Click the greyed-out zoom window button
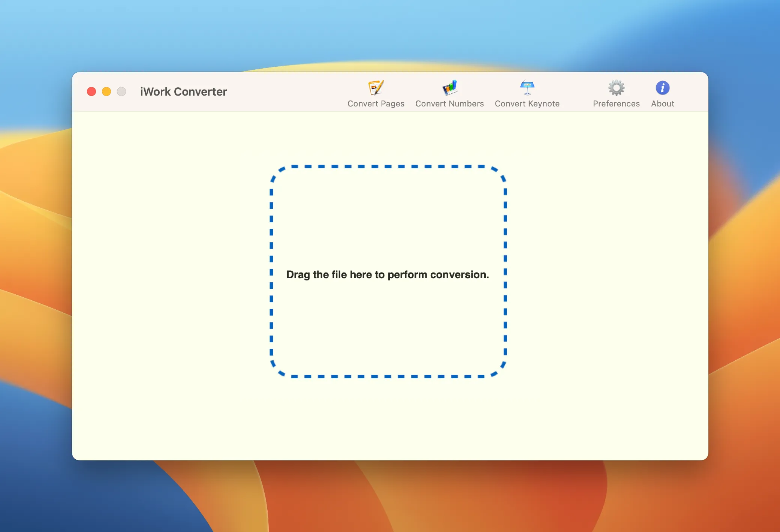Image resolution: width=780 pixels, height=532 pixels. tap(121, 91)
